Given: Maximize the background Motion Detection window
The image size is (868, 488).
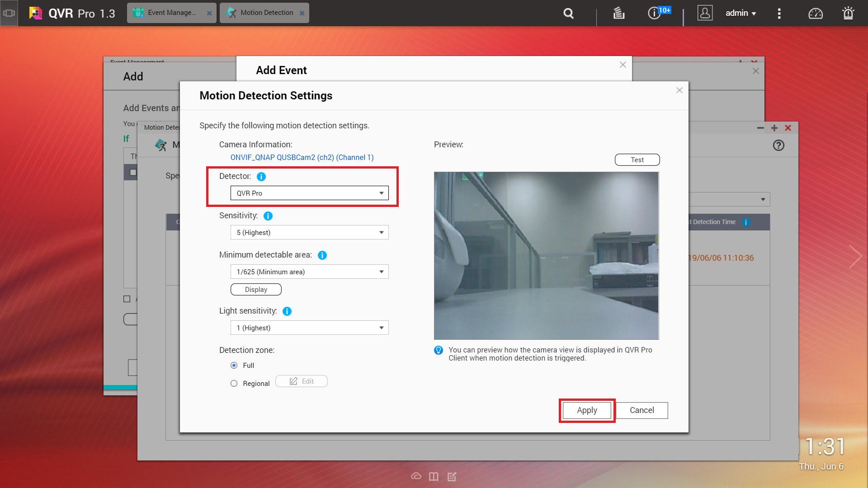Looking at the screenshot, I should (774, 128).
